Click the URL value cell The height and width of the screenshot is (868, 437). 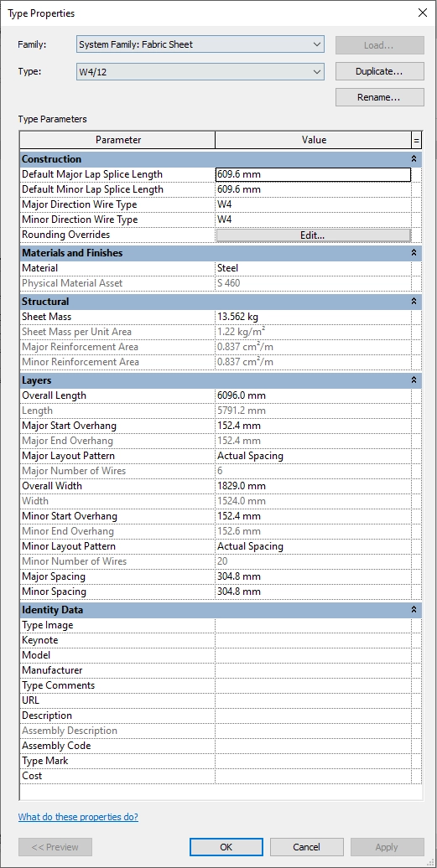click(313, 700)
